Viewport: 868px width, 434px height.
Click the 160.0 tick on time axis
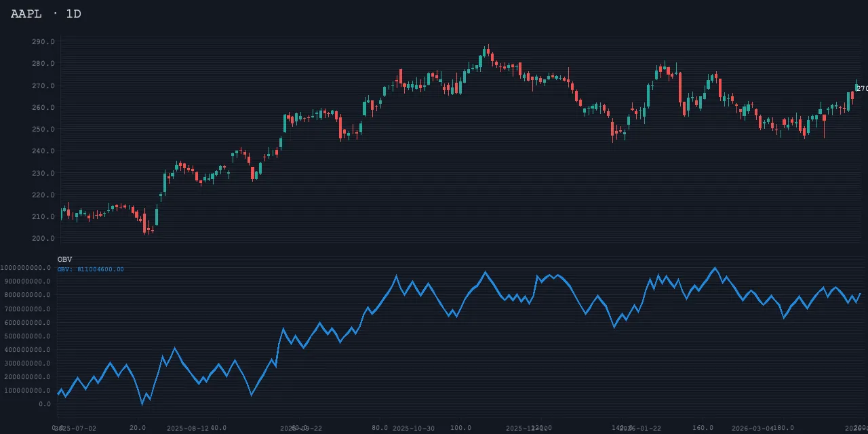pos(703,428)
